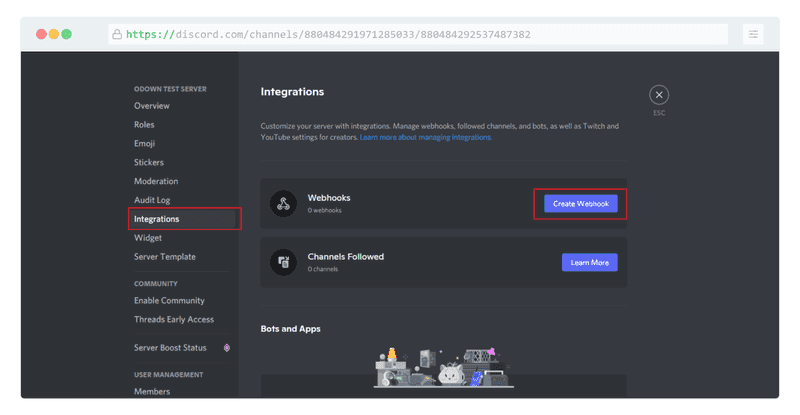Open Widget settings
Screen dimensions: 800x415
(x=148, y=238)
